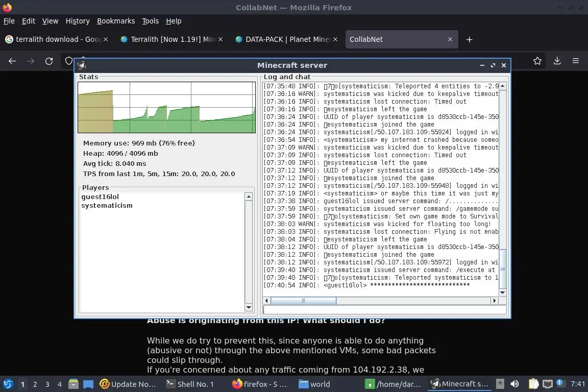Click the volume speaker tray icon
588x392 pixels.
pos(515,384)
